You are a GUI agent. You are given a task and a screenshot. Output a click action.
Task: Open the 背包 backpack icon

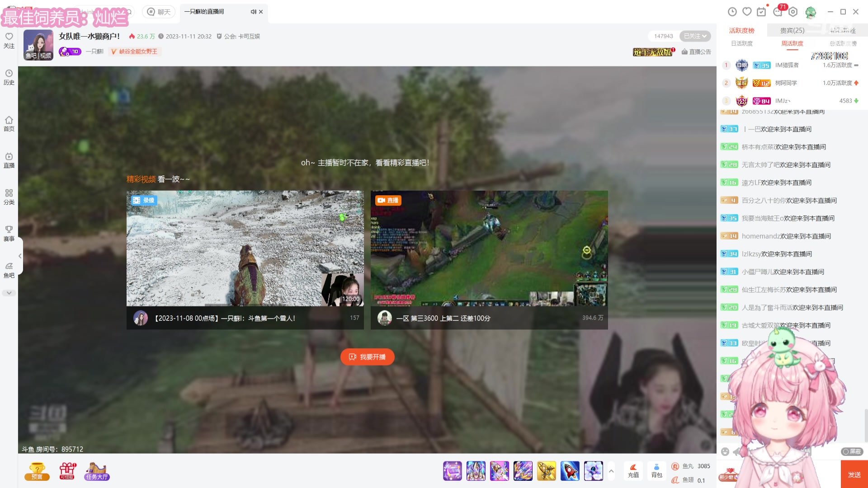656,471
